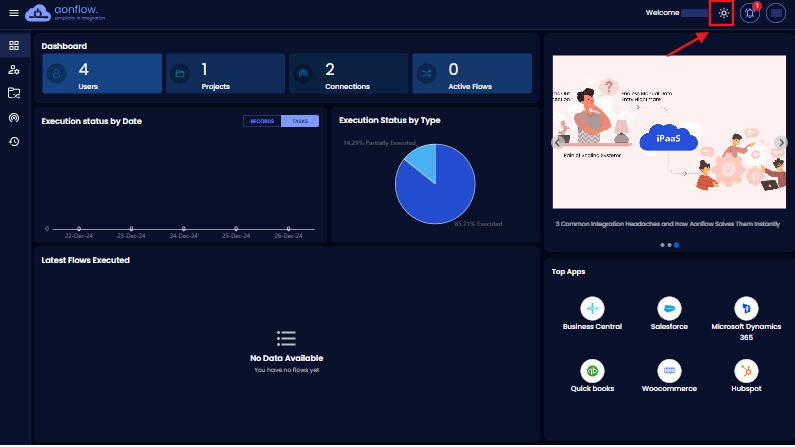Switch chart to Records view
The width and height of the screenshot is (795, 447).
(262, 121)
